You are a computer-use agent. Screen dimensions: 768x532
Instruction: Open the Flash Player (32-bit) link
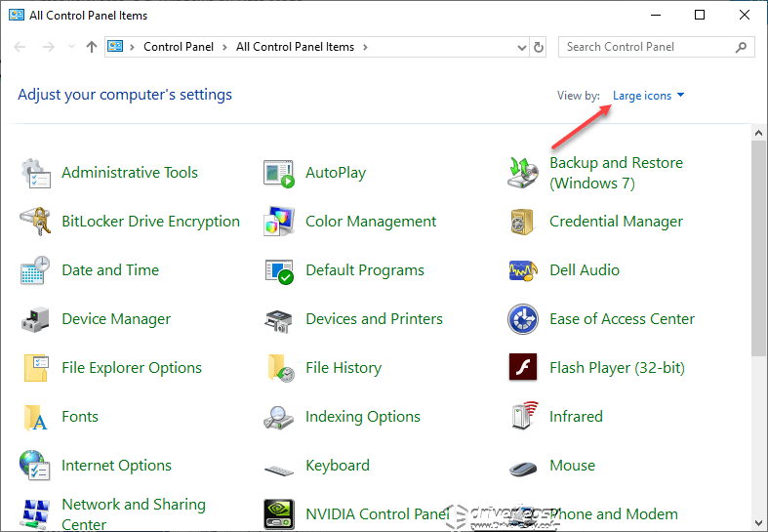pyautogui.click(x=617, y=368)
